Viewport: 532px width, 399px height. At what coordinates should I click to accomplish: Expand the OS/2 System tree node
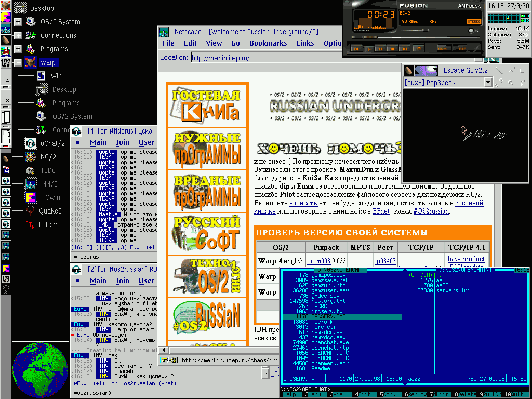click(18, 22)
